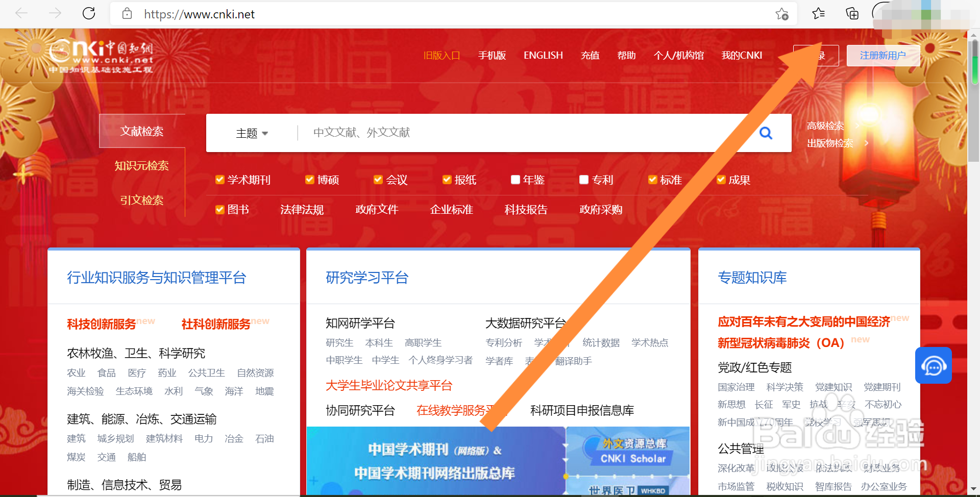Select ENGLISH in the top menu

point(543,55)
